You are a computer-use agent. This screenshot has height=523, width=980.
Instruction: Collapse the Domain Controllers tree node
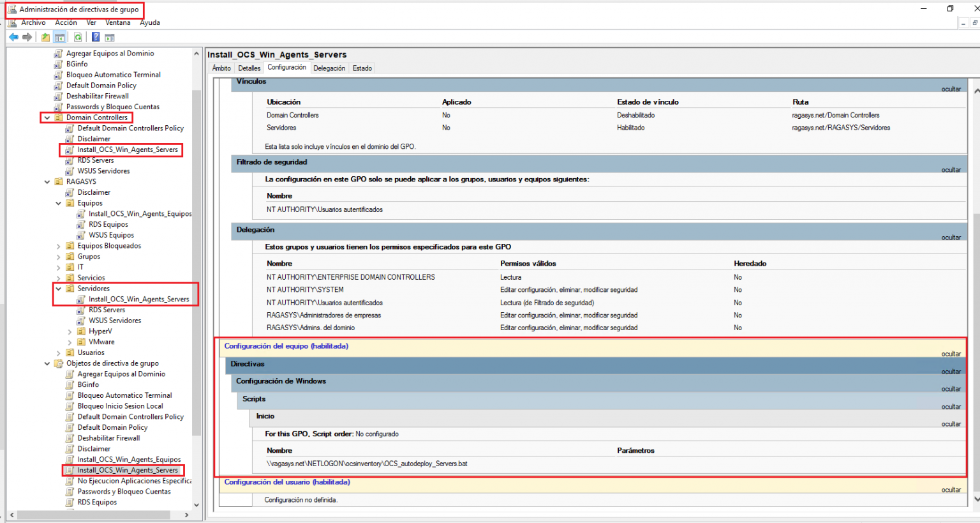[x=47, y=117]
